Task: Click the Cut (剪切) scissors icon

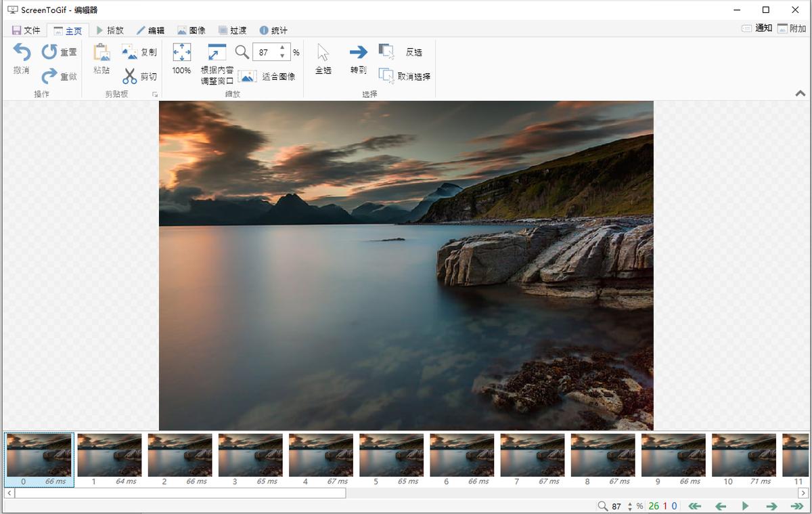Action: [x=129, y=77]
